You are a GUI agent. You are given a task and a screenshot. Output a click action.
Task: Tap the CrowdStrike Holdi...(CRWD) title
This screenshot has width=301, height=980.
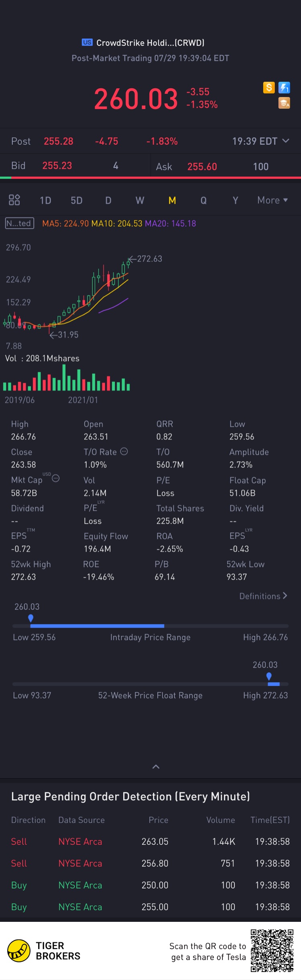(x=150, y=43)
